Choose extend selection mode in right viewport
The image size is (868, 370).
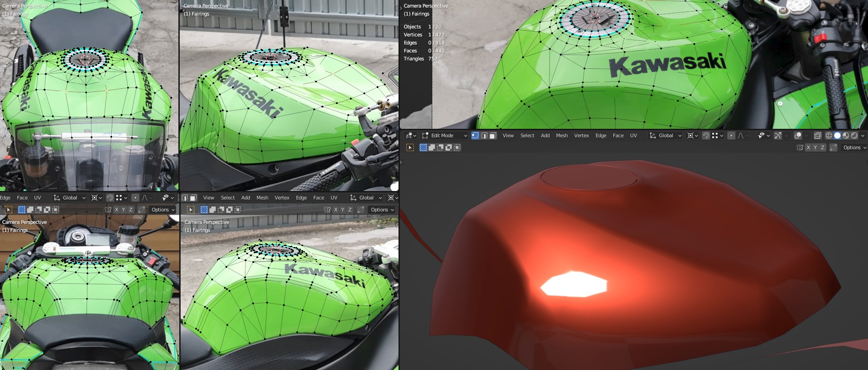click(432, 147)
